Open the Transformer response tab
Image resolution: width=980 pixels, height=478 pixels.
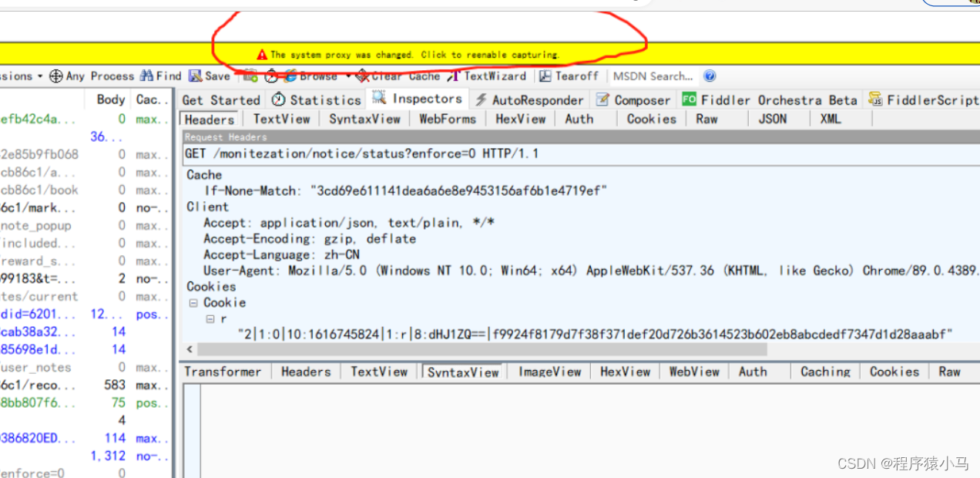223,372
